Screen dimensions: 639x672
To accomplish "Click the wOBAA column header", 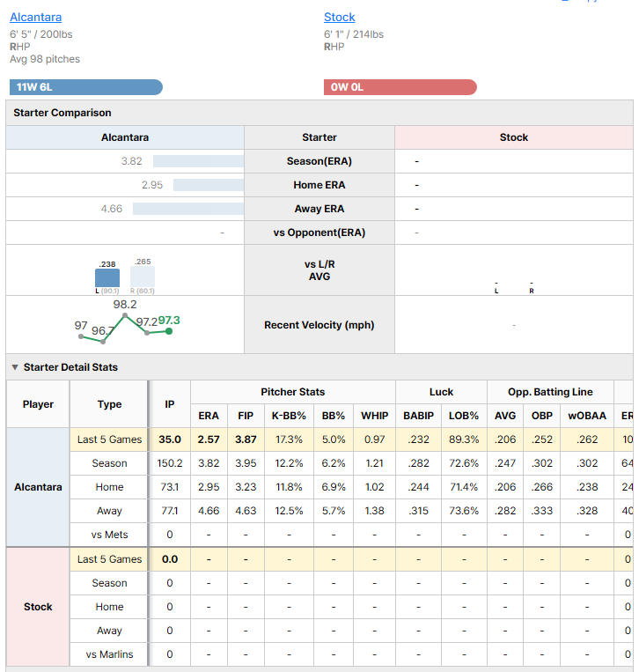I will coord(587,416).
